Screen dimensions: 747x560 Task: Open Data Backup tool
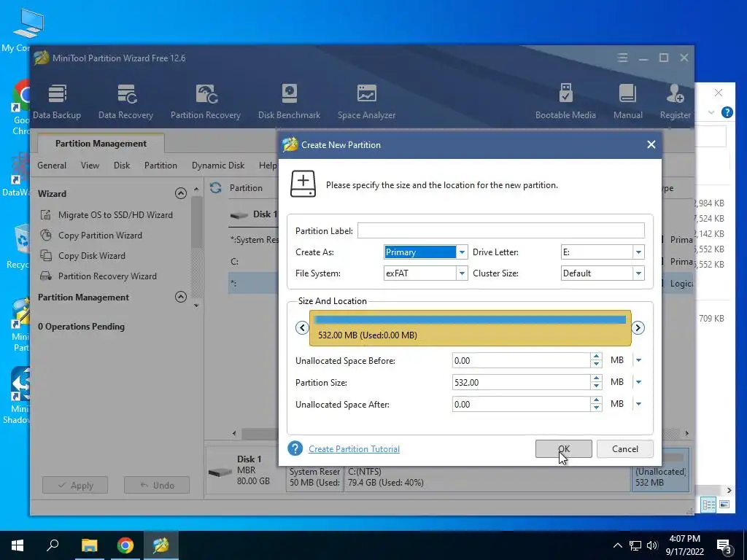click(57, 102)
